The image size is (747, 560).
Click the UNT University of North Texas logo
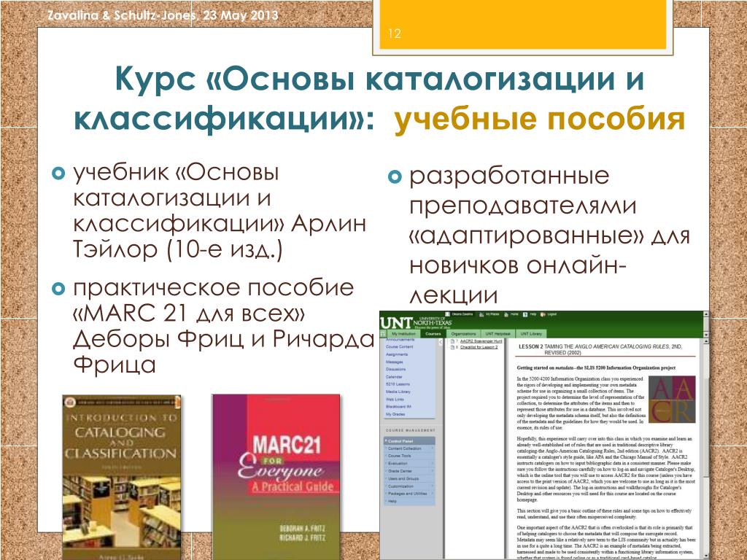click(x=416, y=322)
